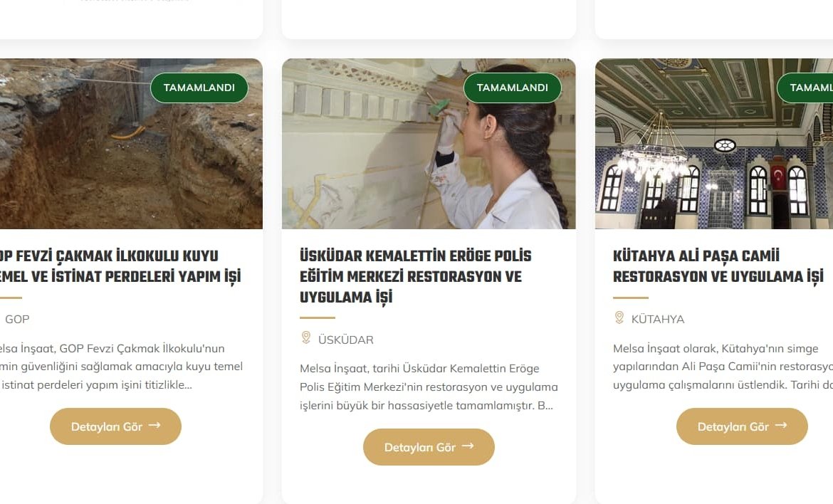Click the KÜTAHYA location label
The width and height of the screenshot is (833, 504).
(x=658, y=319)
